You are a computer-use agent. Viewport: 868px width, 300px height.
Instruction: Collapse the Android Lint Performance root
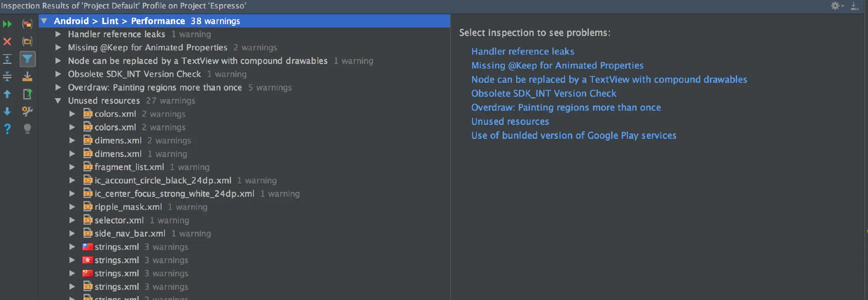44,21
